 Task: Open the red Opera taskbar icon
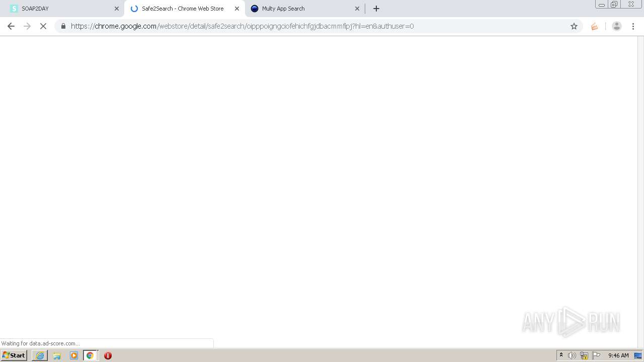(x=108, y=355)
